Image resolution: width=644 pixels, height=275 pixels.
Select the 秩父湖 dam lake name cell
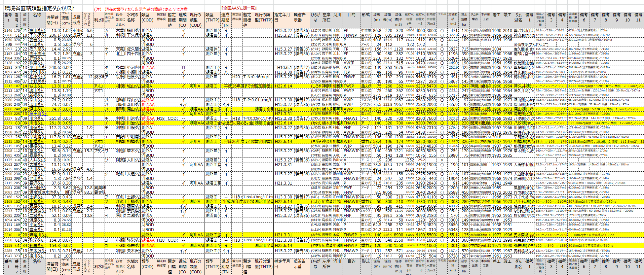coord(524,215)
